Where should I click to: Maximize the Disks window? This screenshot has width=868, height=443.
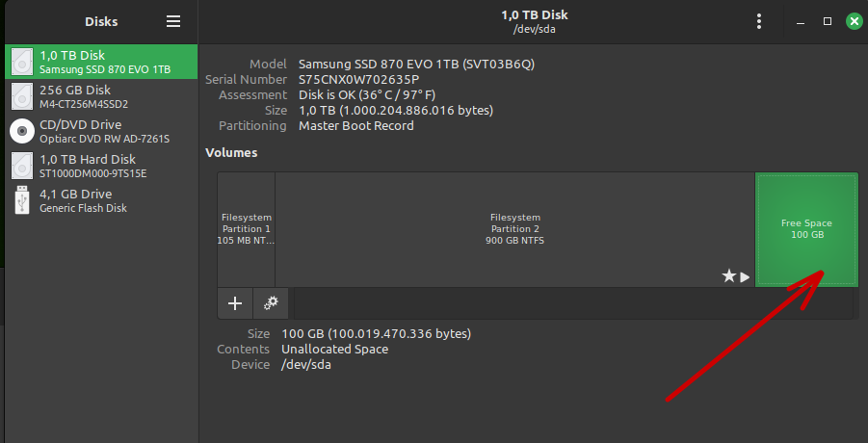click(828, 21)
